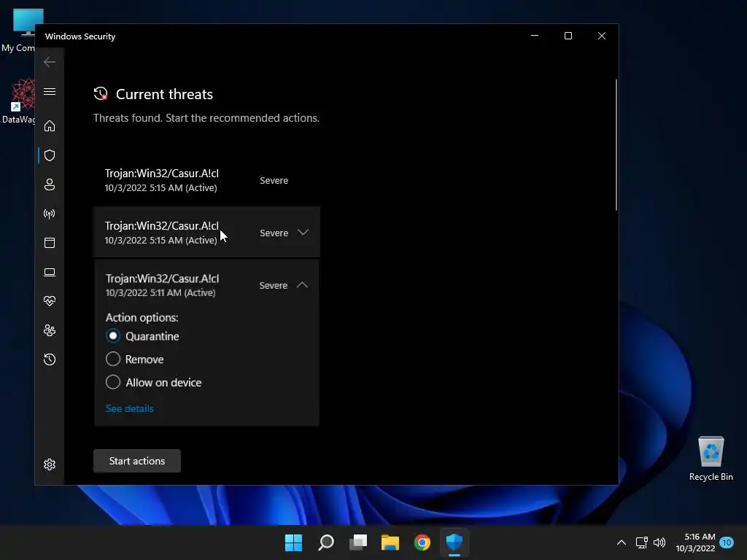Minimize the Windows Security window
Screen dimensions: 747x560
tap(535, 36)
